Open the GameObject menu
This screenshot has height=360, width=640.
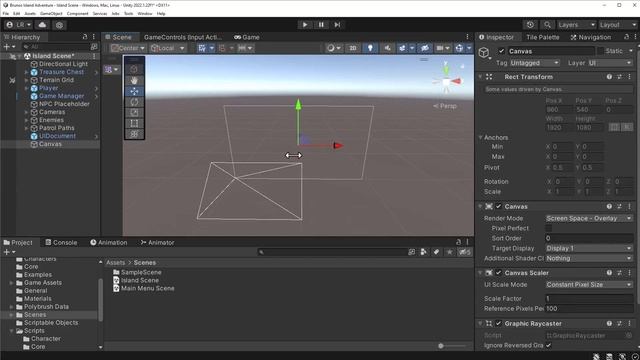coord(51,13)
